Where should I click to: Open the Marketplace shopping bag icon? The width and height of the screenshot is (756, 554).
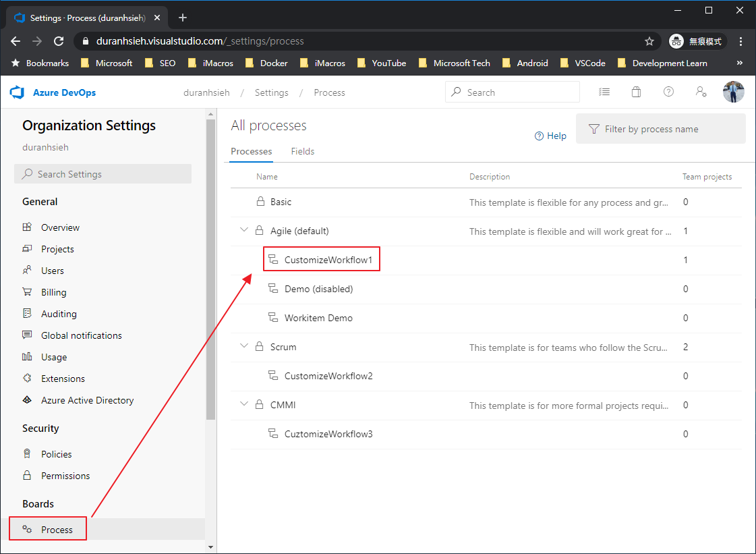tap(636, 92)
